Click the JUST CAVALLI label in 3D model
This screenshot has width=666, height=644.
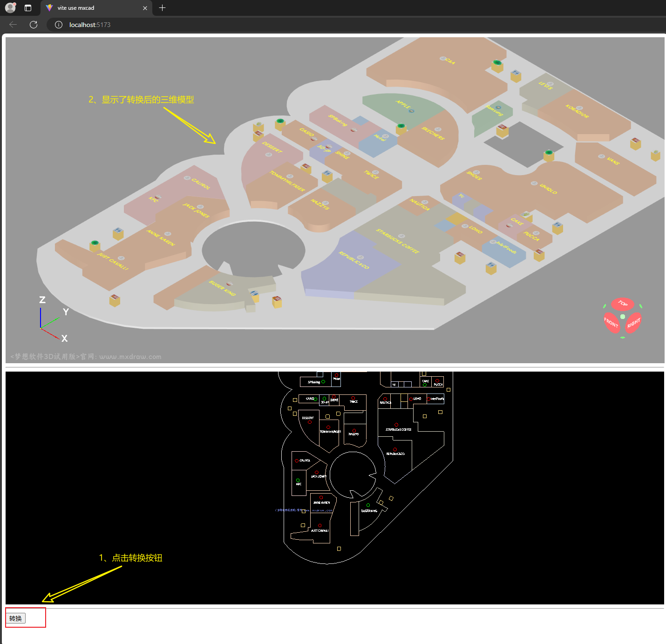coord(113,262)
